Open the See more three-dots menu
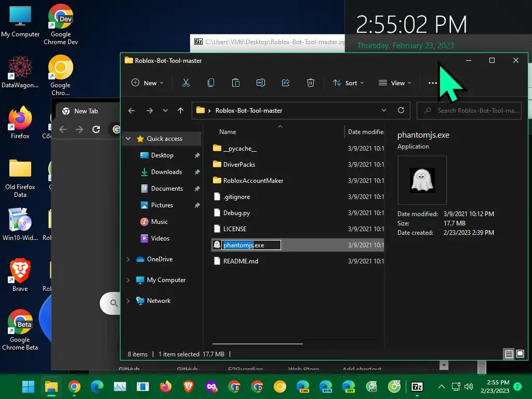 pos(433,83)
